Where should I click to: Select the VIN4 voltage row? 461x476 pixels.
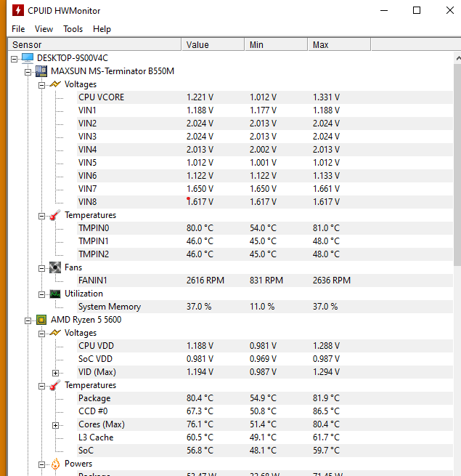tap(265, 150)
